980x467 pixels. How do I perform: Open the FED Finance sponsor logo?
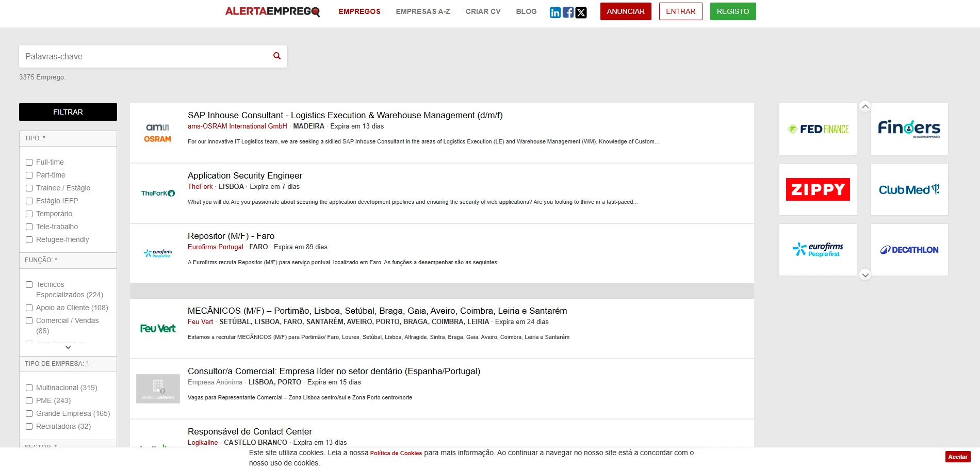pos(818,129)
